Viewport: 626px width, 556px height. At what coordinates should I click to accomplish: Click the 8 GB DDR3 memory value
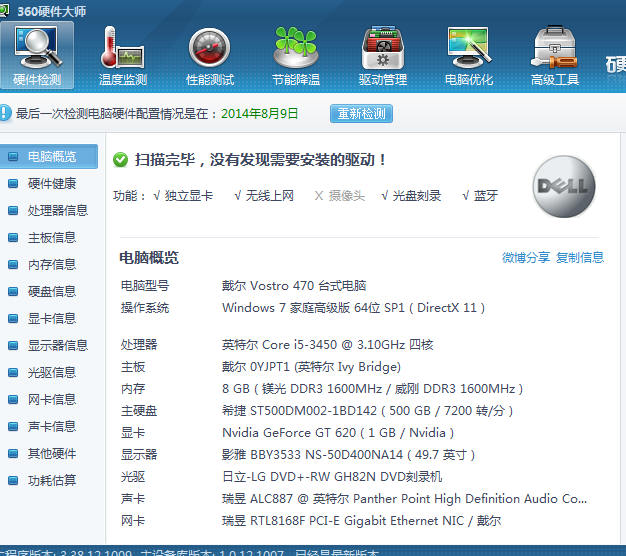(372, 389)
